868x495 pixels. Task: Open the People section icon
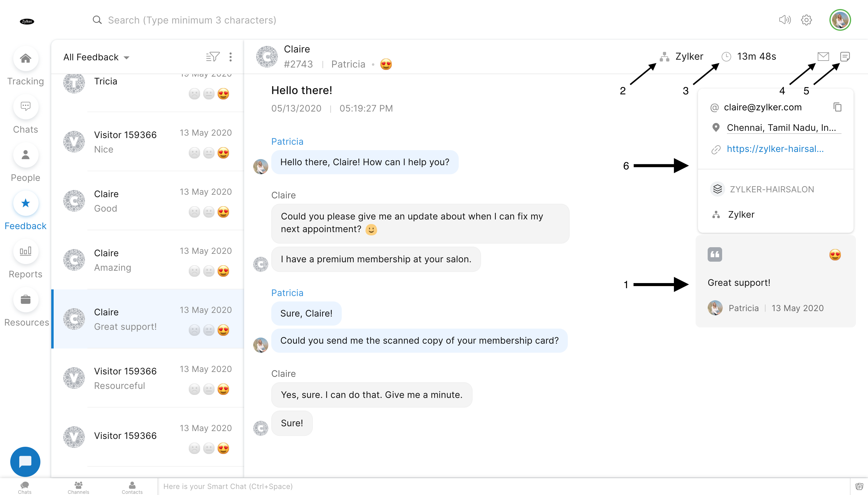[x=26, y=155]
